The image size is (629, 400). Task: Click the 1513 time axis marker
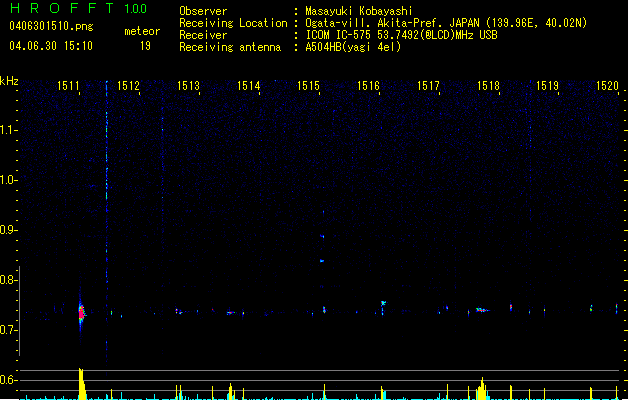[x=189, y=86]
